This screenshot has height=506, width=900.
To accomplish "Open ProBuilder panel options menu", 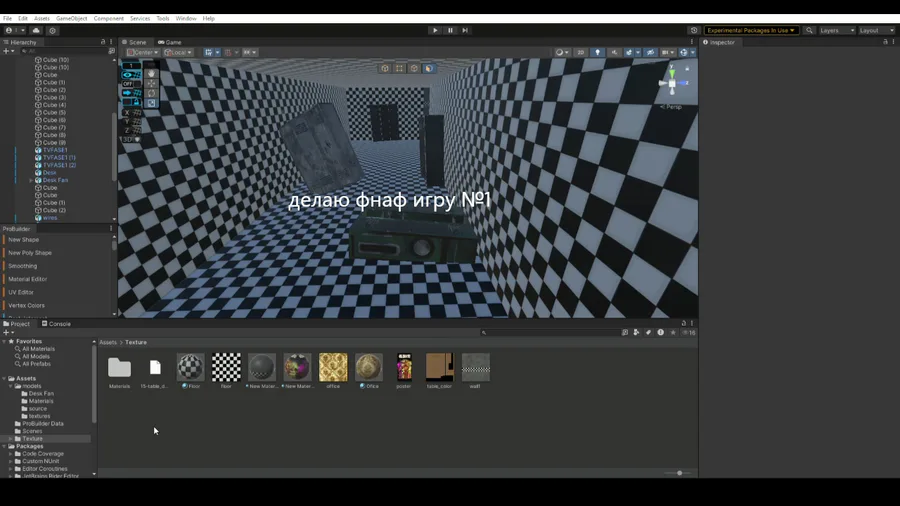I will 111,228.
